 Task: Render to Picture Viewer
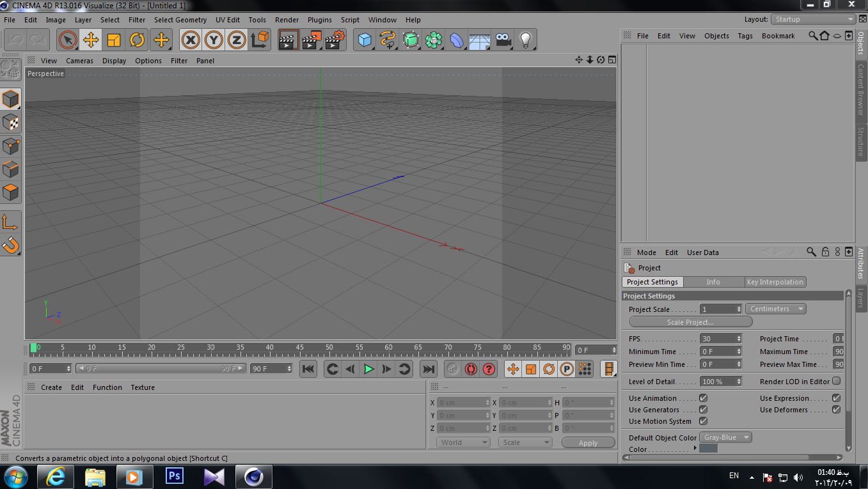pos(312,40)
